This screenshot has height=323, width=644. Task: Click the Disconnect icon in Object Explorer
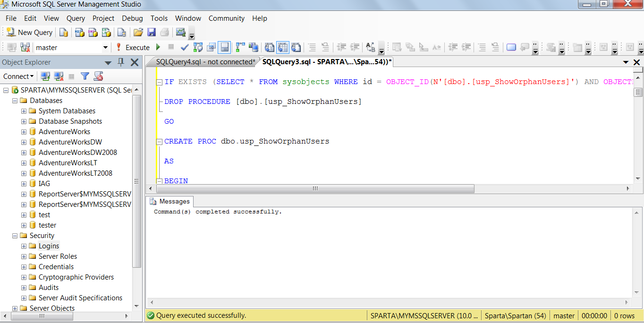click(x=59, y=76)
